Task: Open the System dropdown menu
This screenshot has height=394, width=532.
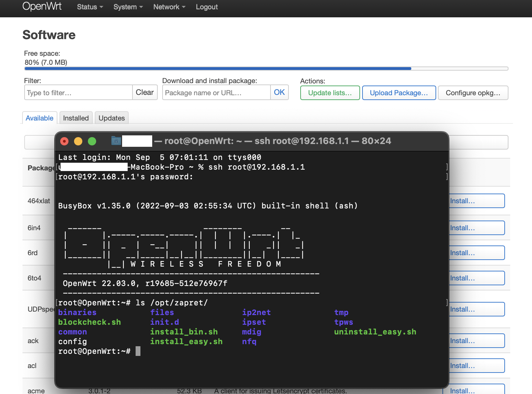Action: click(x=128, y=7)
